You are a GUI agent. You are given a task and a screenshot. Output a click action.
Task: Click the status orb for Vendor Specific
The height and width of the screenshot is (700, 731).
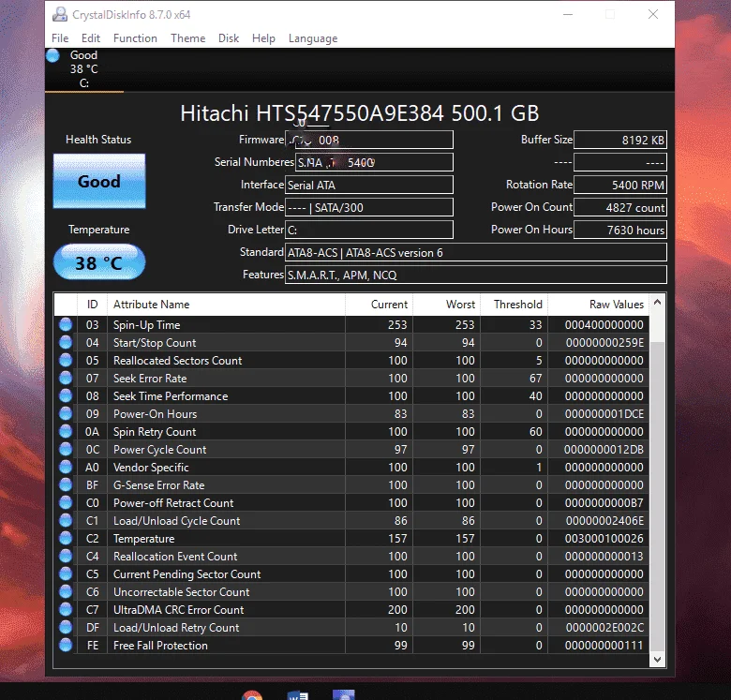tap(66, 467)
